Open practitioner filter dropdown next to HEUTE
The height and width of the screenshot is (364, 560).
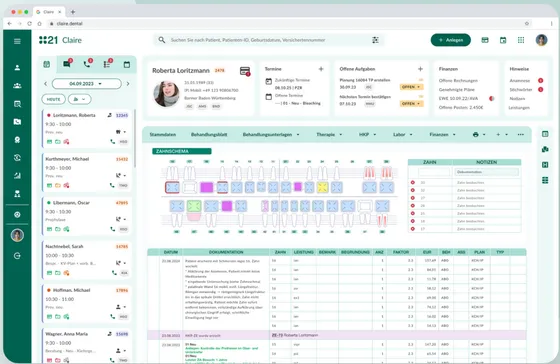tap(79, 99)
